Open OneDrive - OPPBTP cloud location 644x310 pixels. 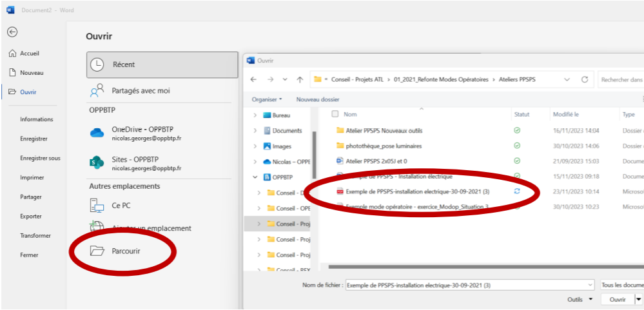[97, 133]
